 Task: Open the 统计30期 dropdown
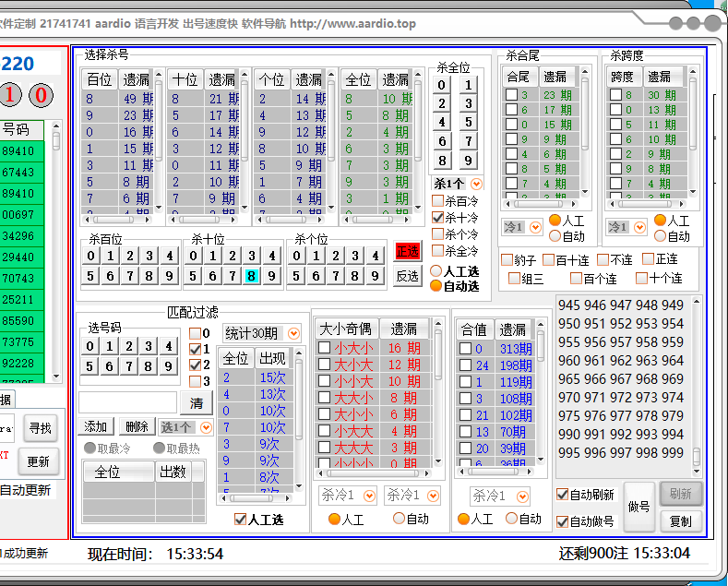click(293, 333)
